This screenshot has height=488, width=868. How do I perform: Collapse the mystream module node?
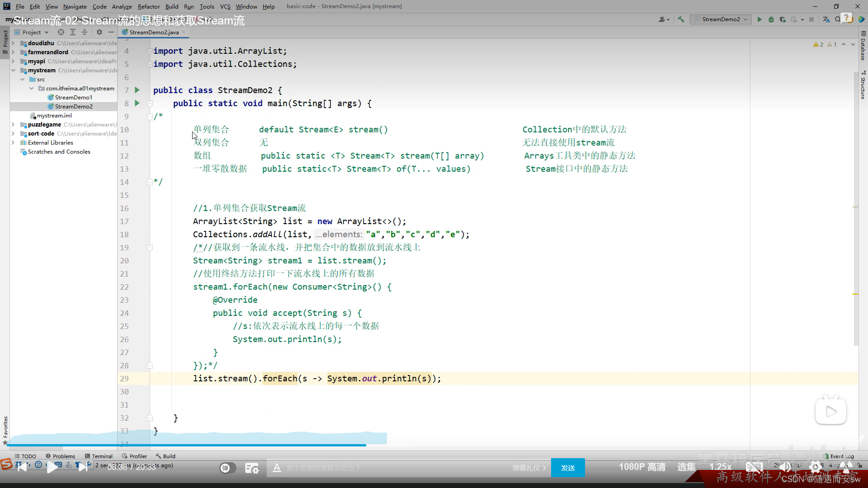click(x=13, y=70)
